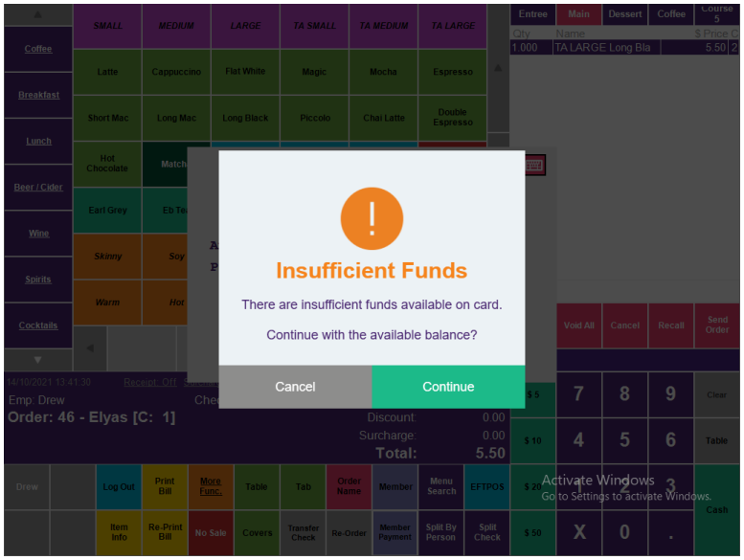Screen dimensions: 744x560
Task: Select the TA LARGE size option
Action: tap(452, 26)
